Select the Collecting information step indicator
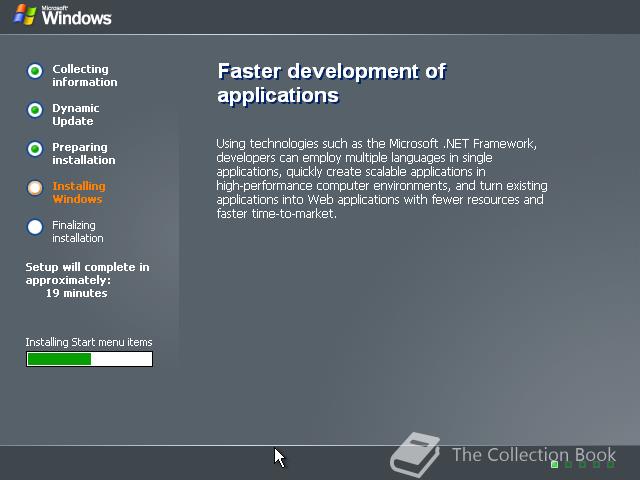 coord(35,71)
